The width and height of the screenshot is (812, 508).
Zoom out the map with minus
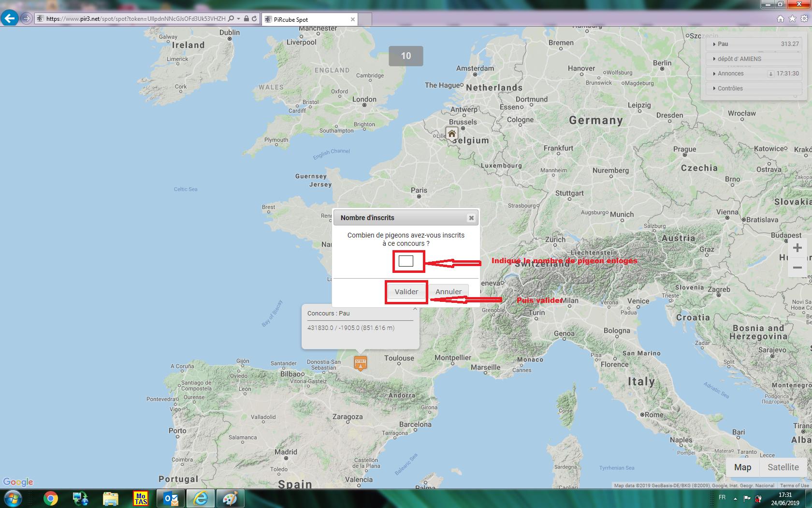click(797, 268)
